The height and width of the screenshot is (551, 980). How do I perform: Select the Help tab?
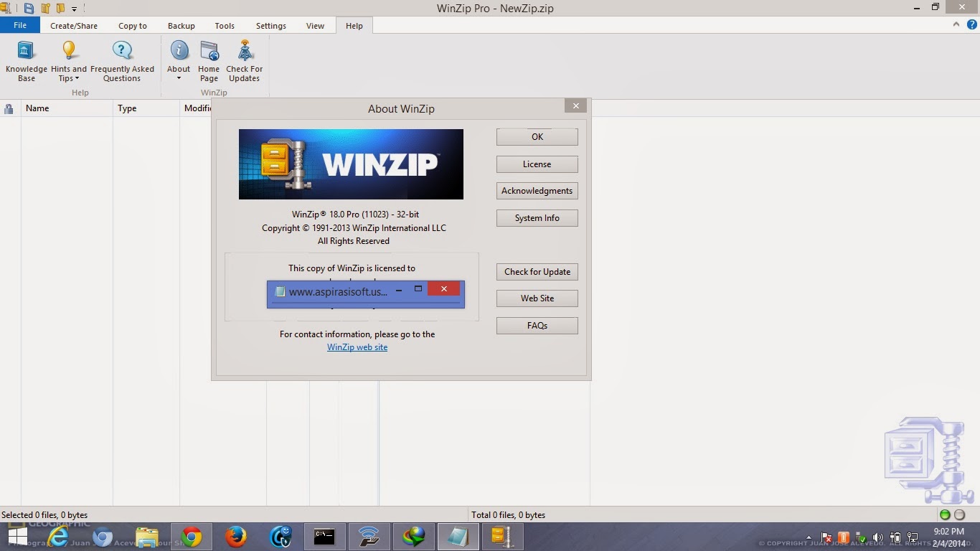point(354,26)
